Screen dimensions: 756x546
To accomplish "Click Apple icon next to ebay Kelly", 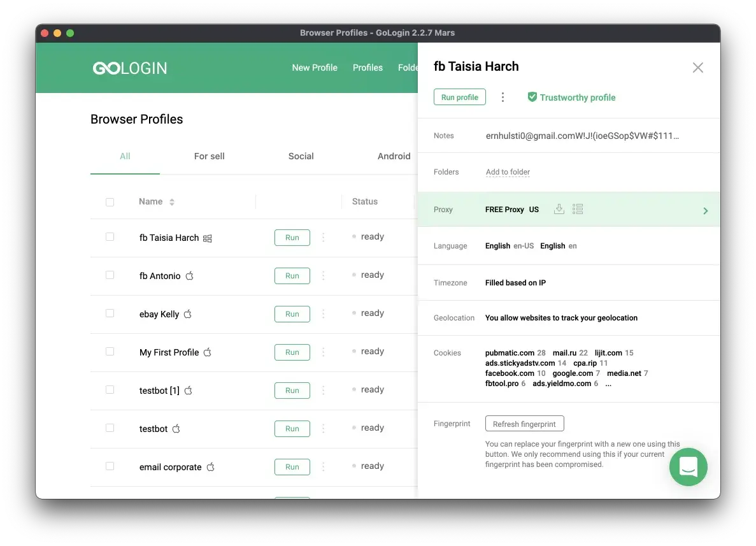I will (187, 314).
